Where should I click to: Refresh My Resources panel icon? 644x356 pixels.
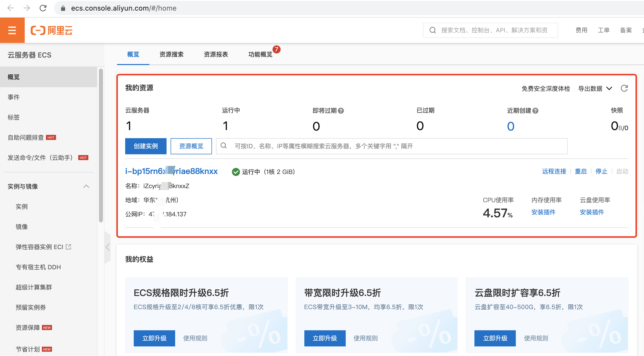coord(624,88)
